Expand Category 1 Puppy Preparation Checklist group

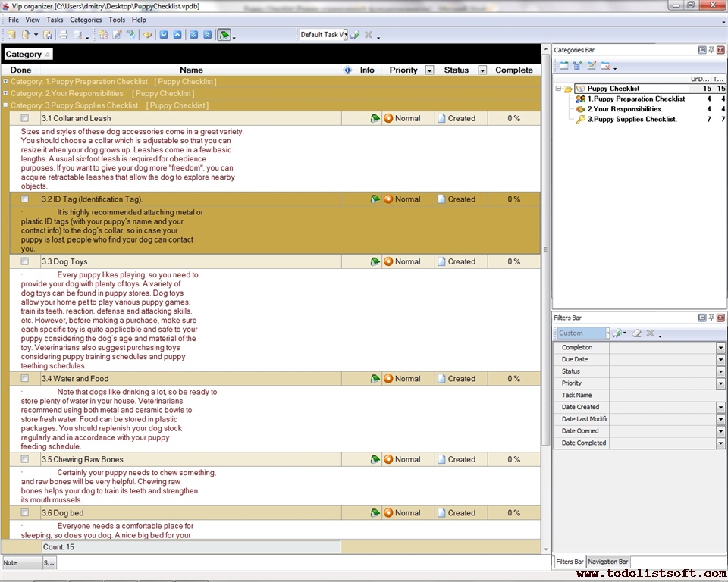[x=6, y=81]
